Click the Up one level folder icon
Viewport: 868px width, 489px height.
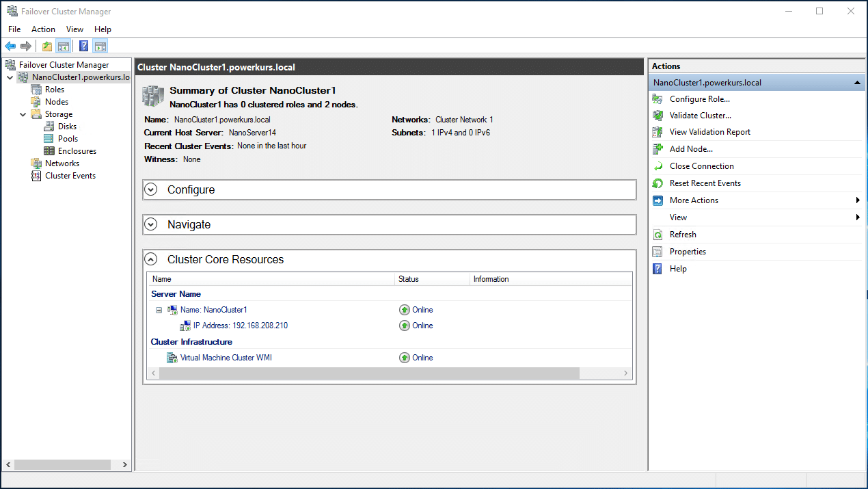click(46, 47)
